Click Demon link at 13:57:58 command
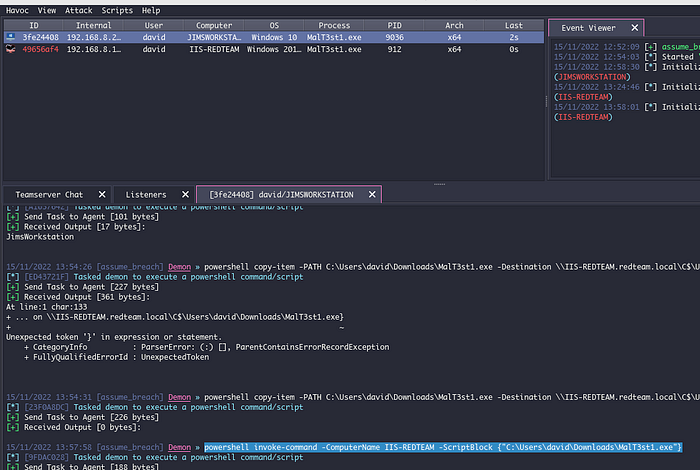The height and width of the screenshot is (470, 700). pyautogui.click(x=179, y=447)
